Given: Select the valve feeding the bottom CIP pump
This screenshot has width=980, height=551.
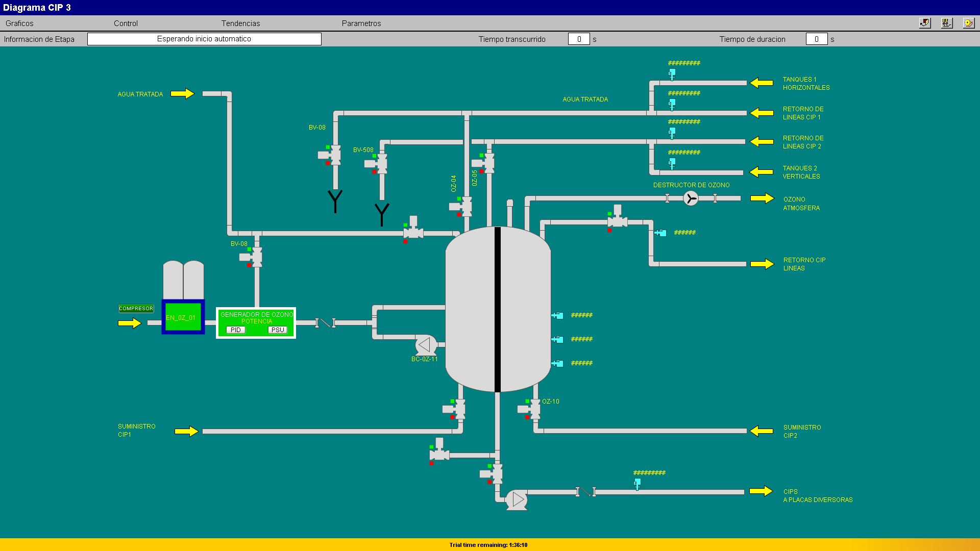Looking at the screenshot, I should [x=492, y=474].
